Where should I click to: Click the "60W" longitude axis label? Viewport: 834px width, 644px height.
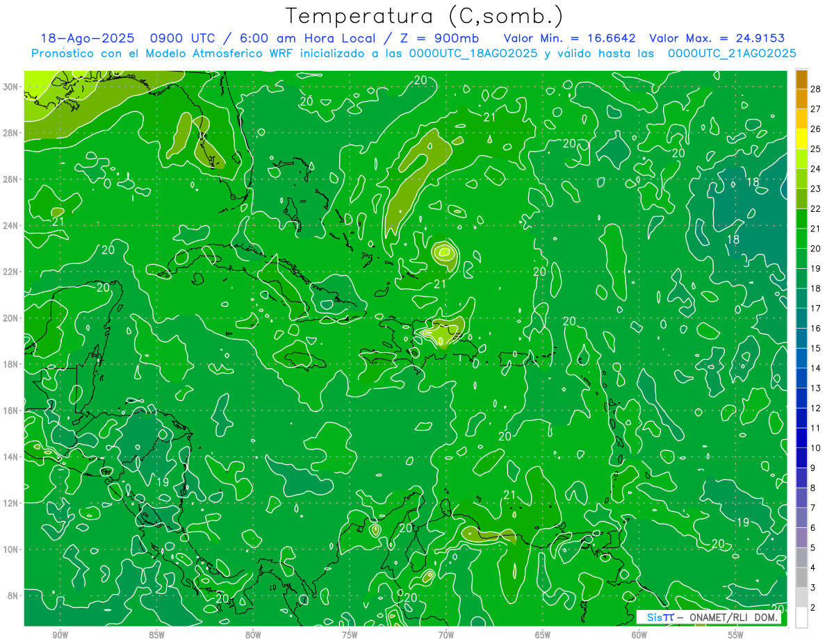[x=639, y=635]
